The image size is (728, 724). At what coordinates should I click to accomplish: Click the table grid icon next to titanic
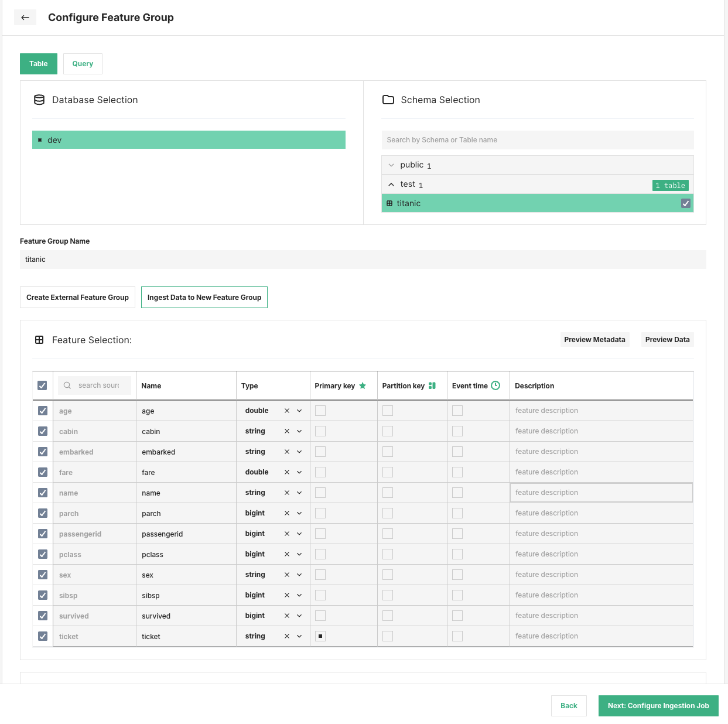pyautogui.click(x=390, y=203)
